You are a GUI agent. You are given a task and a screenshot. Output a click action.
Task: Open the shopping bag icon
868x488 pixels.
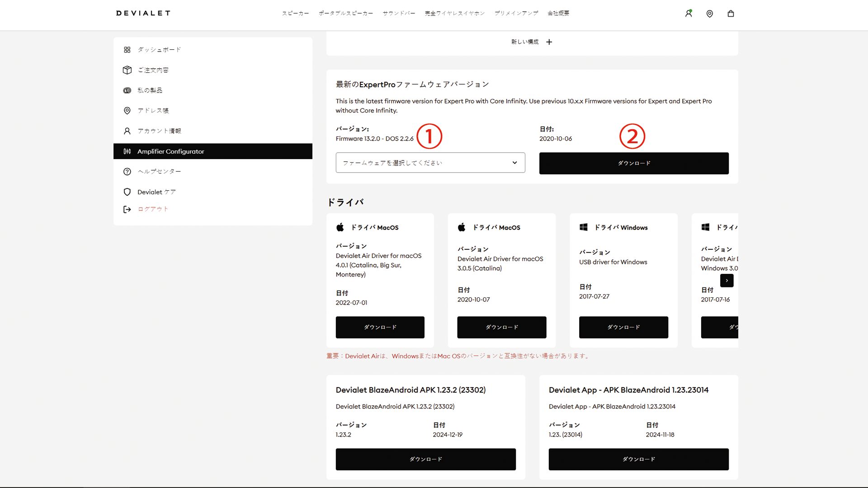731,14
